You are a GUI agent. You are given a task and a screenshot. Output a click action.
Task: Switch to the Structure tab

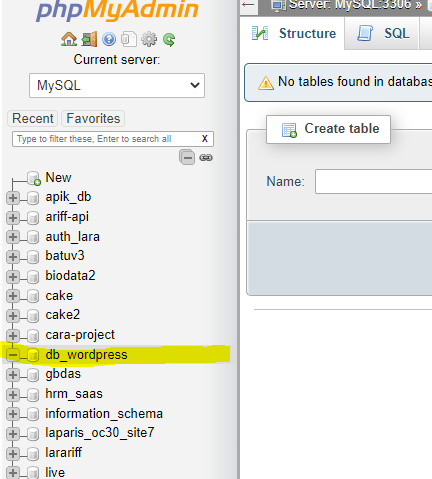point(294,33)
